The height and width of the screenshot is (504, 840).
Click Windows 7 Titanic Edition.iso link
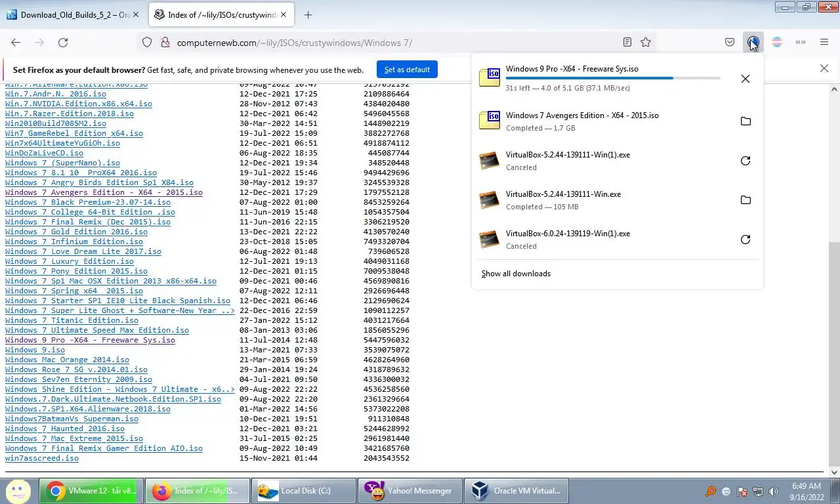tap(72, 320)
